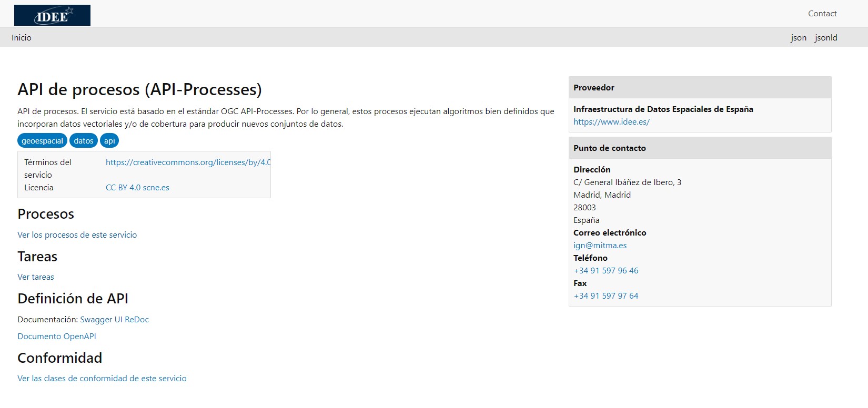The image size is (868, 408).
Task: Click the Teléfono label
Action: pos(590,258)
